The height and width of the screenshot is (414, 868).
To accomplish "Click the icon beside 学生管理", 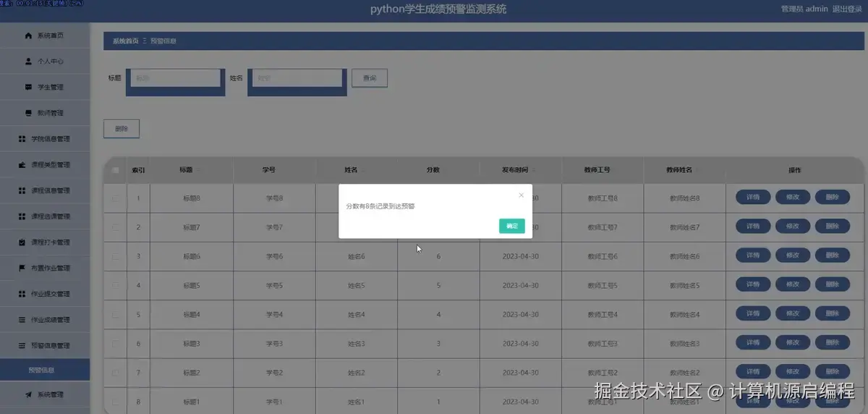I will click(x=28, y=87).
